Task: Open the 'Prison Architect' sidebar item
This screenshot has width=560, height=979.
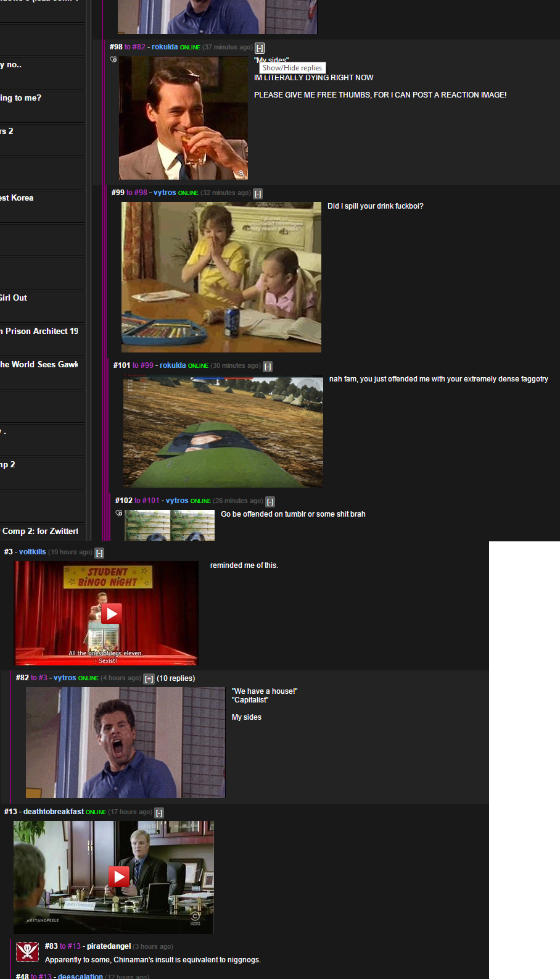Action: point(41,331)
